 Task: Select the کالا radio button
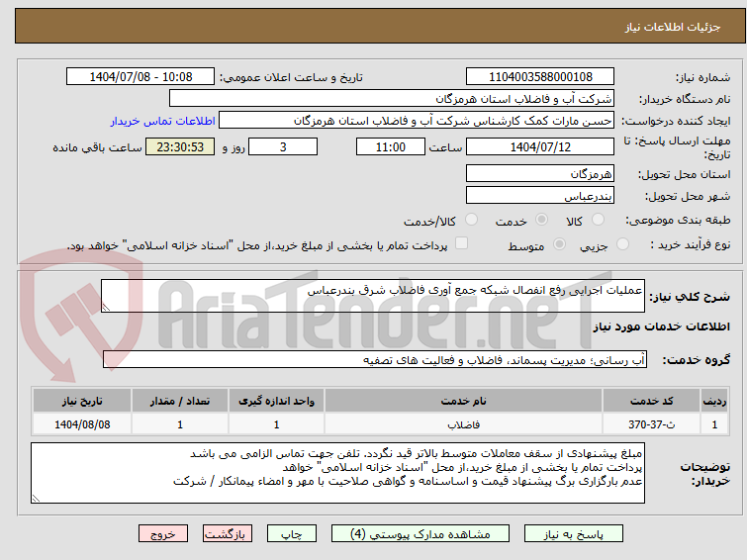click(598, 220)
